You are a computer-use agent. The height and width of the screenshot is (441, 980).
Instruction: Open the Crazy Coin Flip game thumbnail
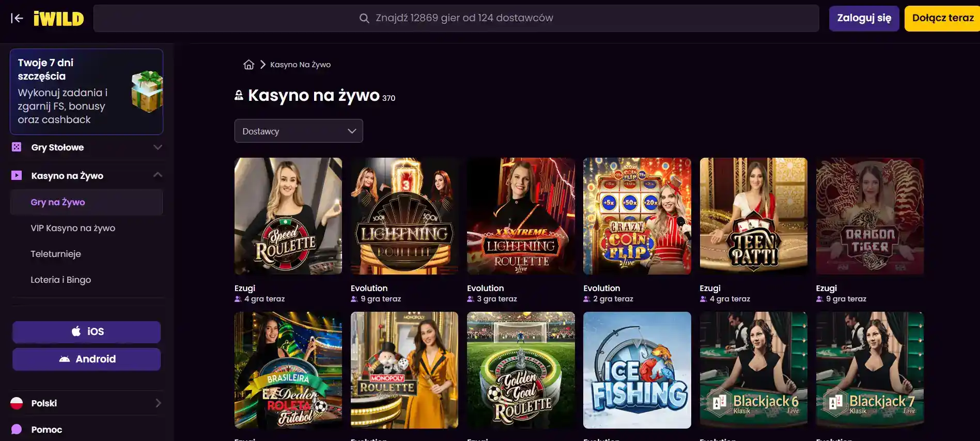click(637, 216)
